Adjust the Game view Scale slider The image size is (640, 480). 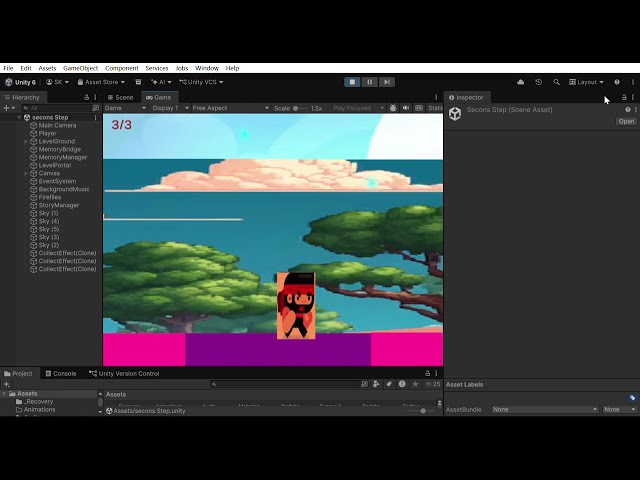pos(301,108)
